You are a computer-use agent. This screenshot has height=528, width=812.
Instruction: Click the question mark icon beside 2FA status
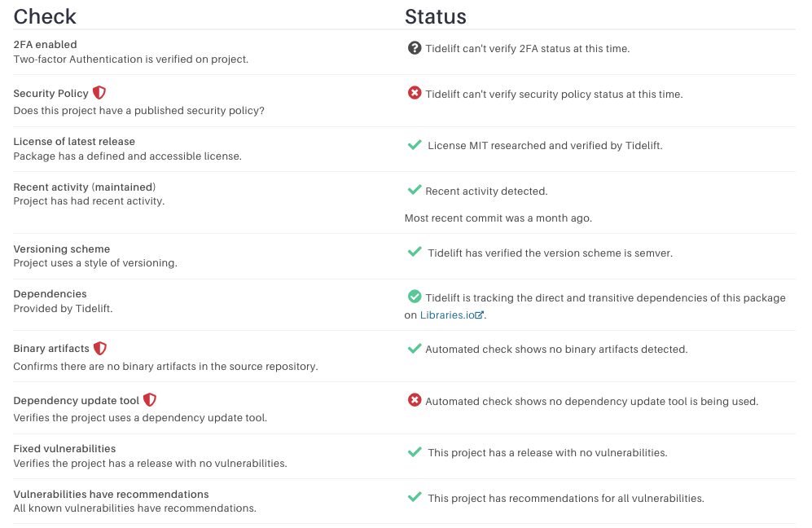[x=415, y=48]
